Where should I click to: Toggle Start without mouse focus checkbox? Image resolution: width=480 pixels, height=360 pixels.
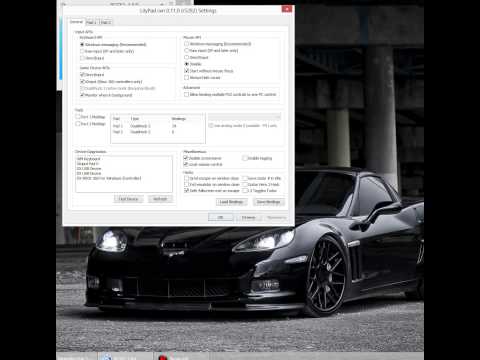(209, 71)
